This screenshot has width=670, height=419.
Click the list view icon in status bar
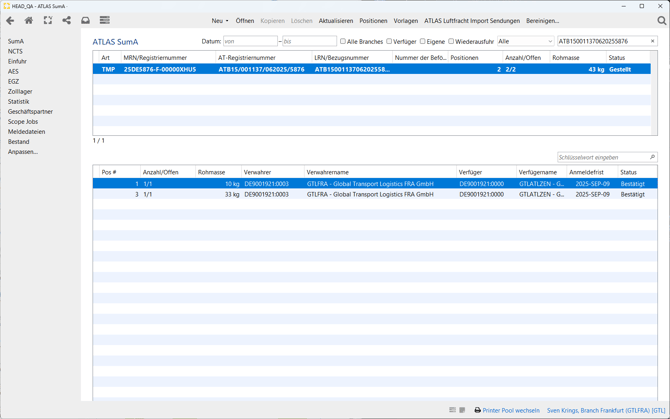coord(453,410)
